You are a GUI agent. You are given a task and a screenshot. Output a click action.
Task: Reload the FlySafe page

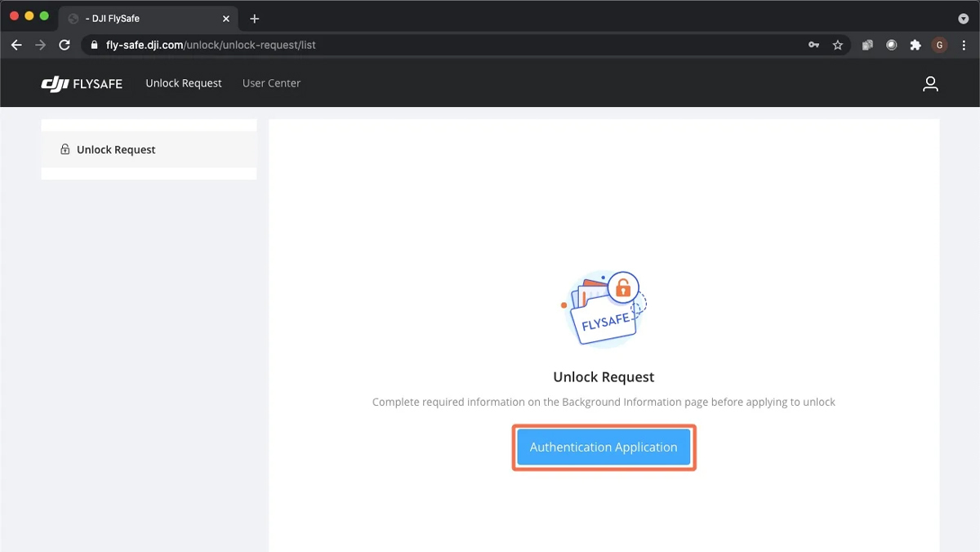coord(65,45)
